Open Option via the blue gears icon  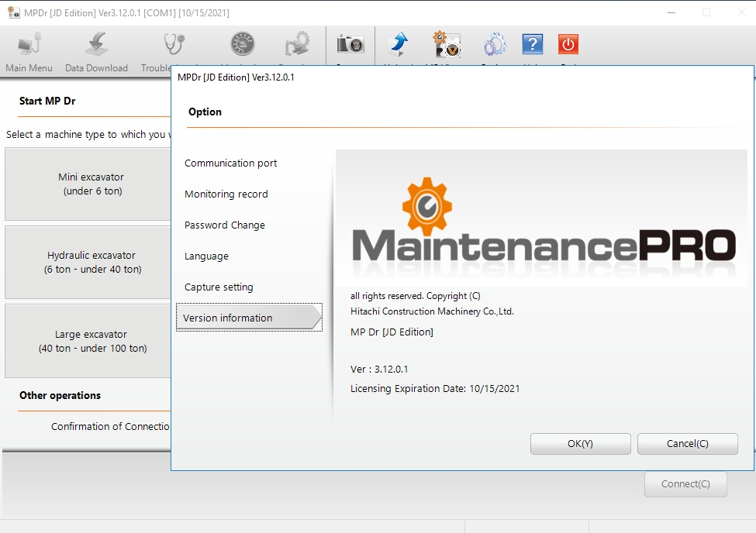pos(495,44)
